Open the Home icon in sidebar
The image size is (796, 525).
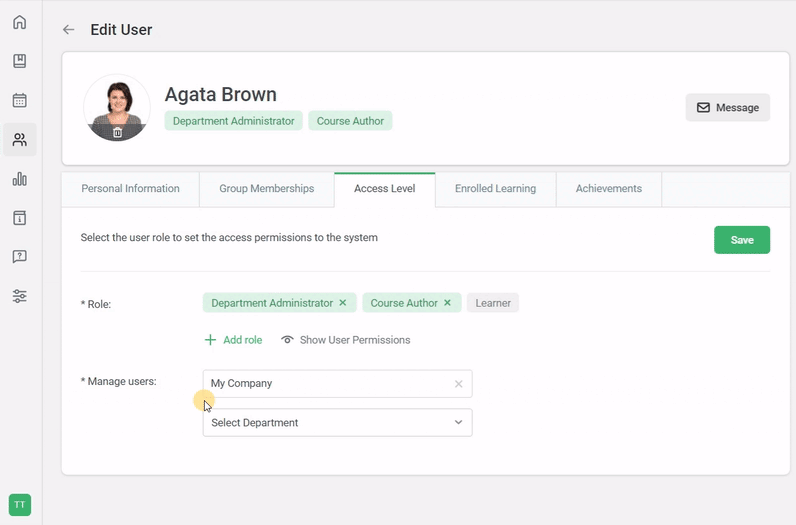pyautogui.click(x=20, y=22)
